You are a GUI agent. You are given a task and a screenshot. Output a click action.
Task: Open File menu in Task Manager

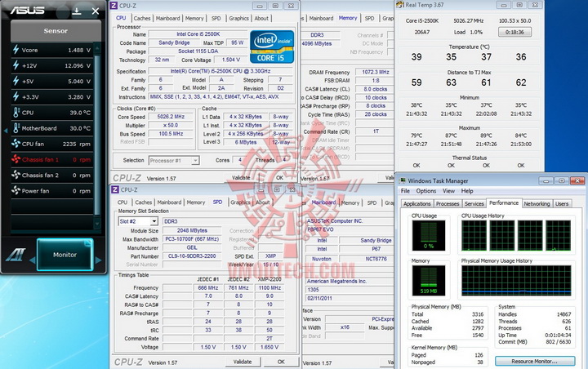pos(405,191)
